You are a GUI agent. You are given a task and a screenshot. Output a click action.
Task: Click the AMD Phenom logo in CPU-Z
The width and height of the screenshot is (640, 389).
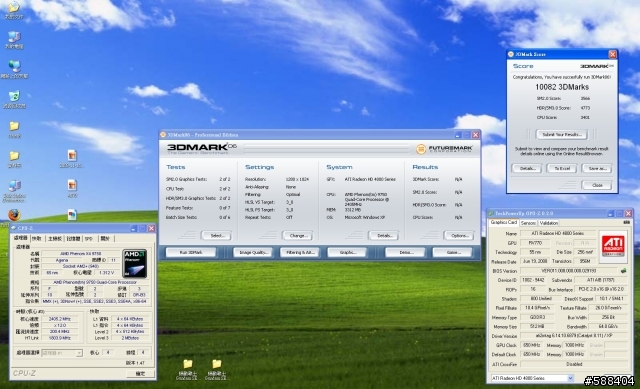(135, 264)
